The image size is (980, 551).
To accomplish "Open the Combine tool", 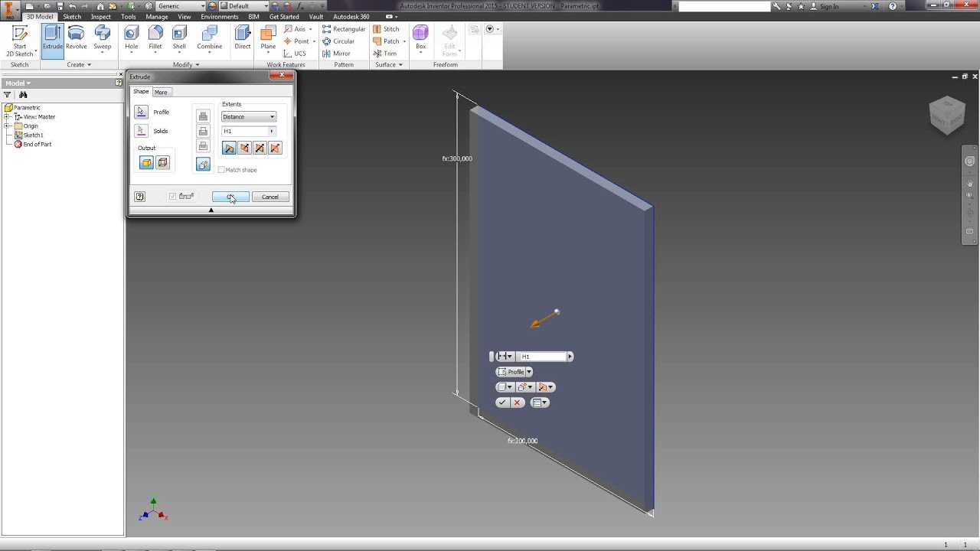I will 209,38.
